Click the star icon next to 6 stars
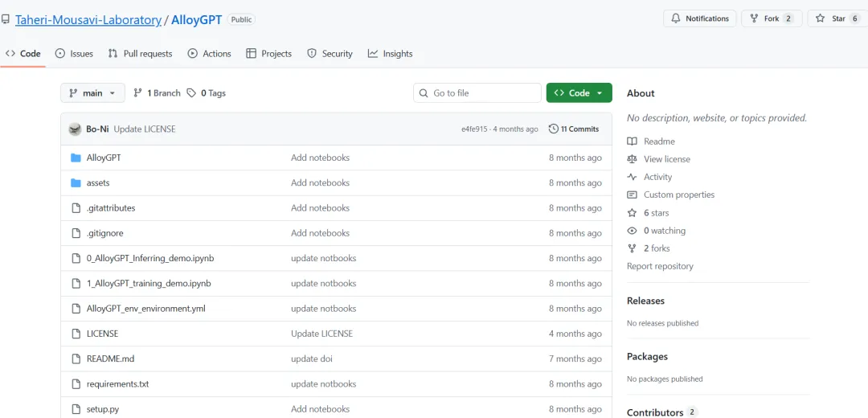Image resolution: width=868 pixels, height=418 pixels. (633, 212)
